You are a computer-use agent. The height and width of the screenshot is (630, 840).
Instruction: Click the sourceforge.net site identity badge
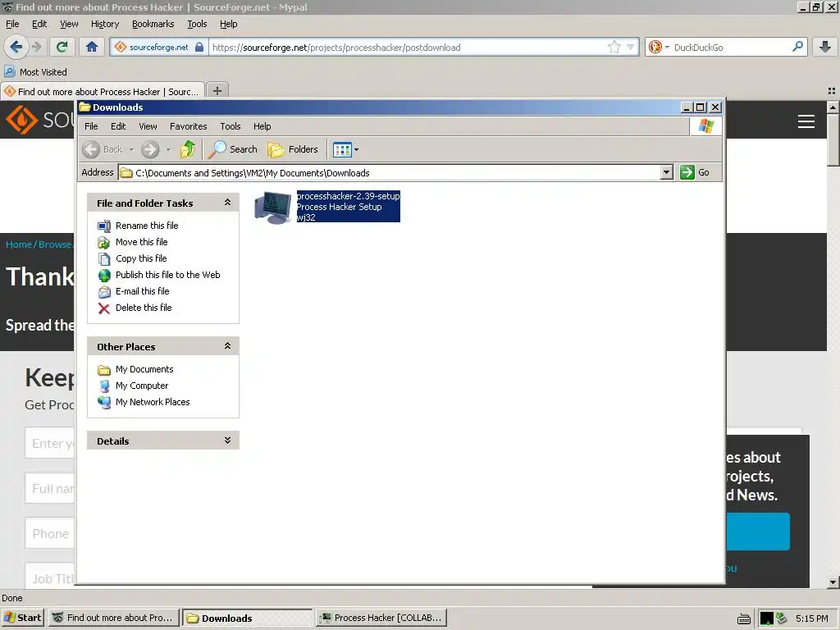(159, 47)
